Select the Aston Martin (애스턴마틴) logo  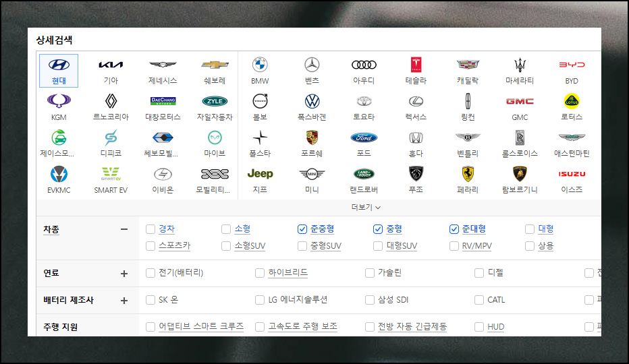(572, 137)
